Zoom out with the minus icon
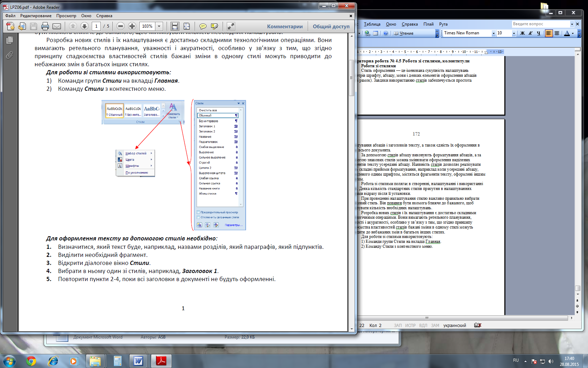 tap(120, 26)
